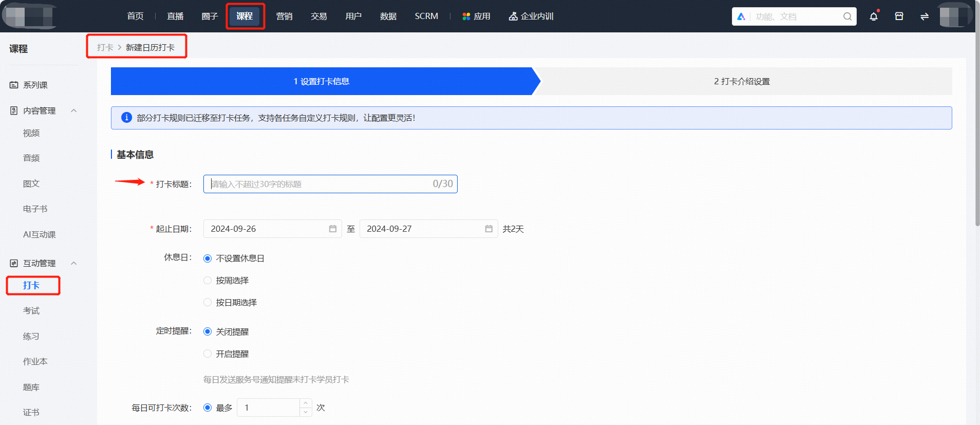The height and width of the screenshot is (425, 980).
Task: Select the 按日期选择 radio option
Action: click(x=208, y=303)
